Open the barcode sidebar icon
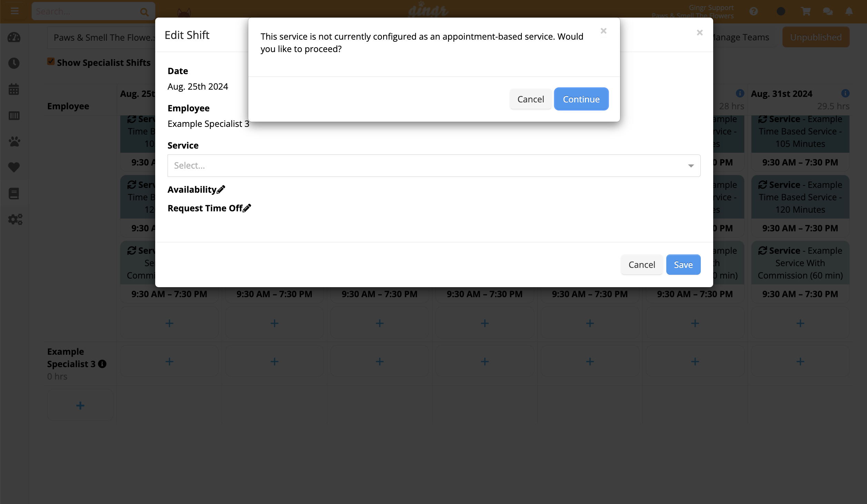The image size is (867, 504). [x=14, y=115]
